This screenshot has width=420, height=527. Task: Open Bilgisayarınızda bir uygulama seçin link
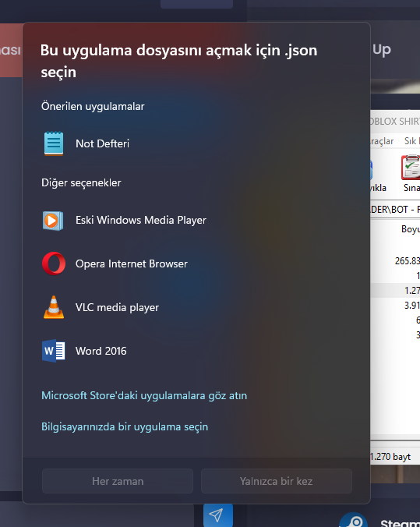coord(125,427)
